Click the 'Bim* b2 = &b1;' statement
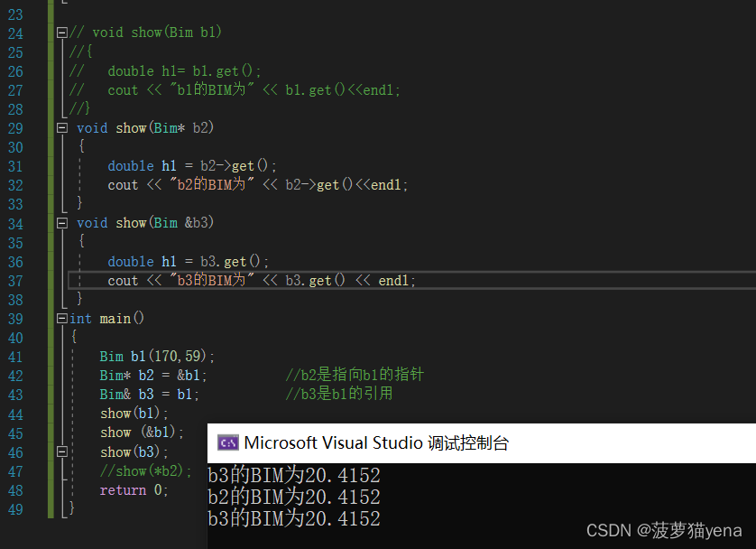This screenshot has height=549, width=756. coord(153,376)
